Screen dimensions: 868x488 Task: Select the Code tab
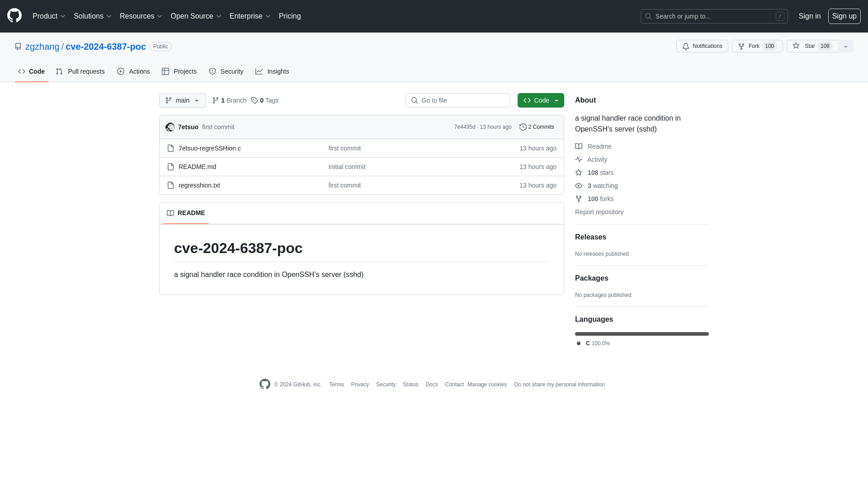click(31, 71)
